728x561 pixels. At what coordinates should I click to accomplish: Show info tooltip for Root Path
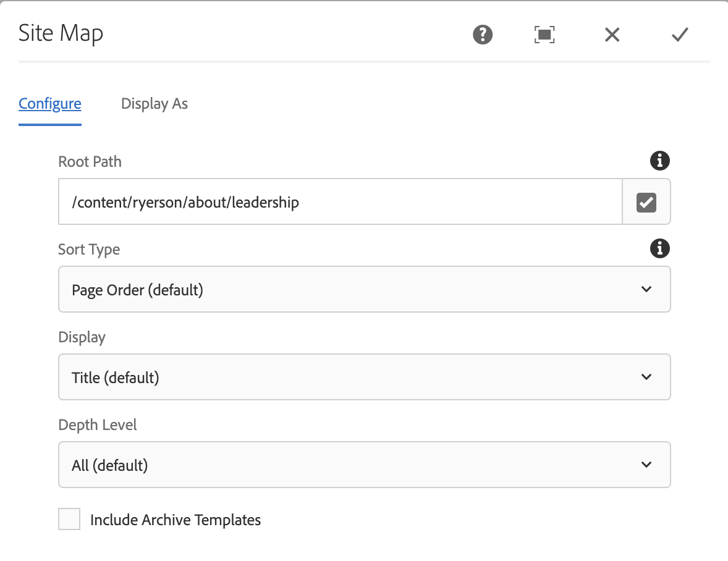click(660, 161)
